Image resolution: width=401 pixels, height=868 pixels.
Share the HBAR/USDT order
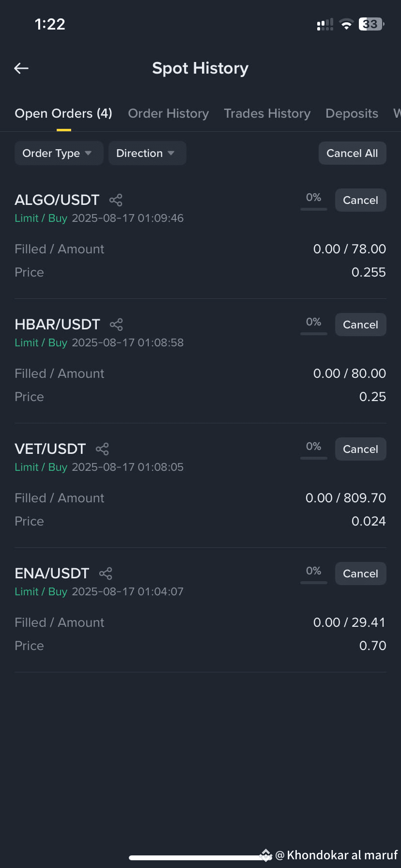pyautogui.click(x=116, y=325)
